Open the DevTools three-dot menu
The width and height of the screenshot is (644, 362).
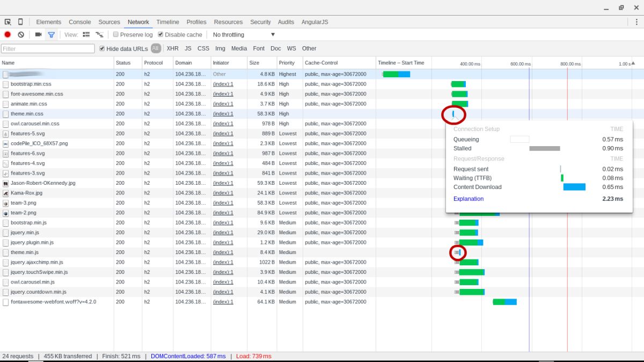pos(636,22)
